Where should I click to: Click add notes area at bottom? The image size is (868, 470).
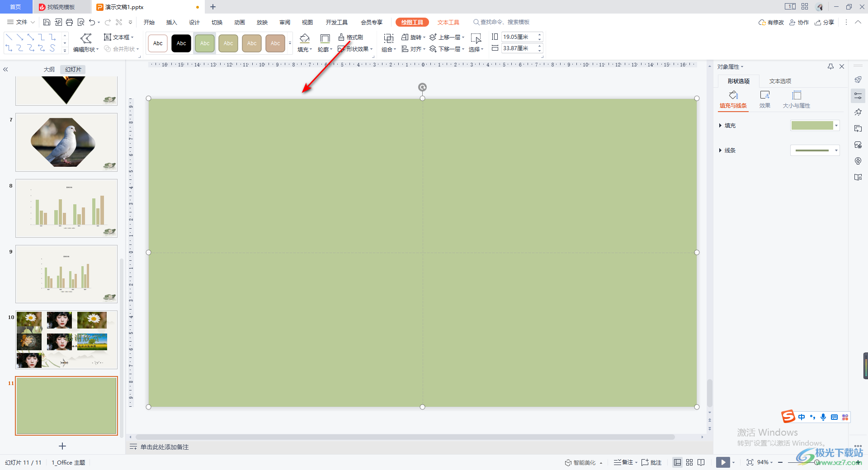point(165,447)
